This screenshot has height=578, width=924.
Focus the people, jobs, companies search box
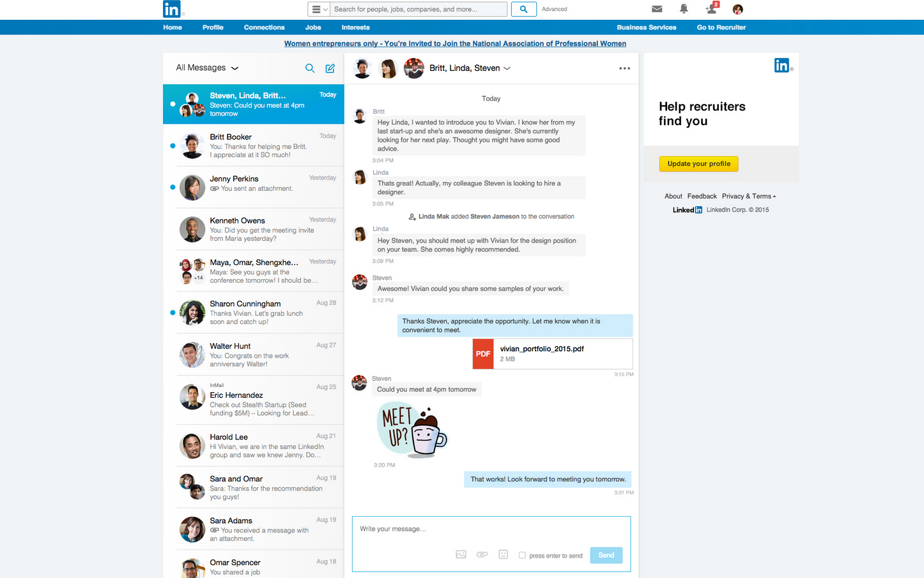[x=419, y=9]
